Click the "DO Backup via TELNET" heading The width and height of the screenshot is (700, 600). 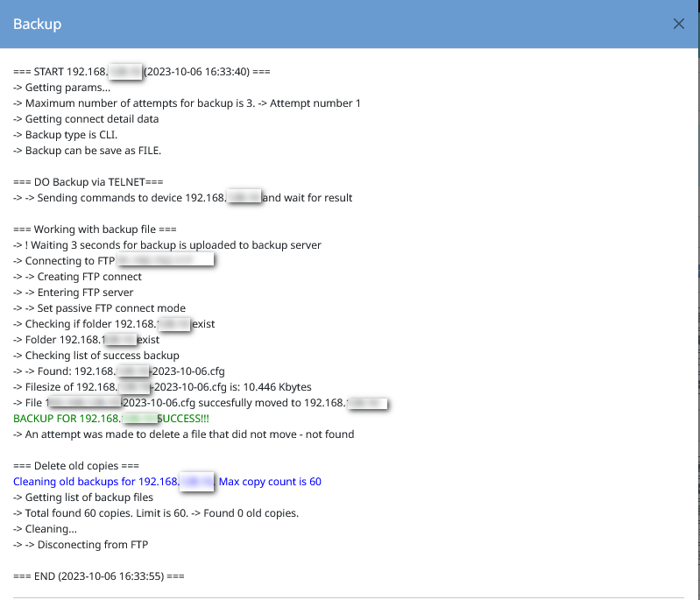coord(88,182)
